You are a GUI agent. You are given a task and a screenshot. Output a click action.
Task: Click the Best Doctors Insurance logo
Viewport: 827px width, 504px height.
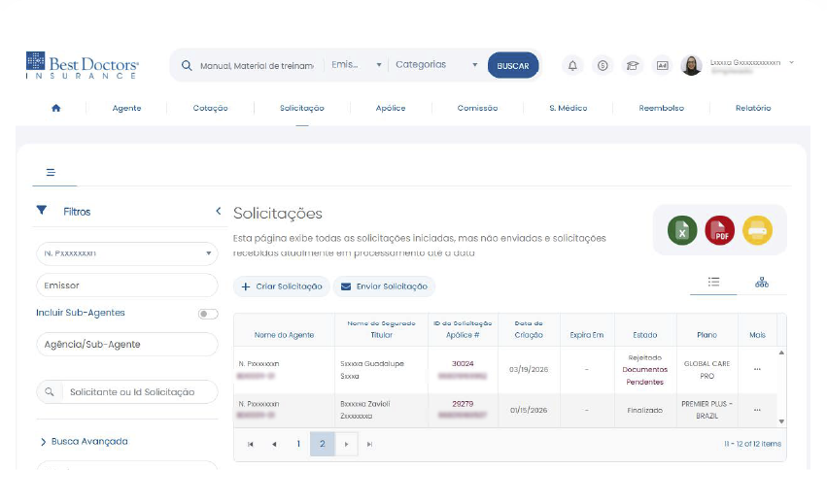83,65
